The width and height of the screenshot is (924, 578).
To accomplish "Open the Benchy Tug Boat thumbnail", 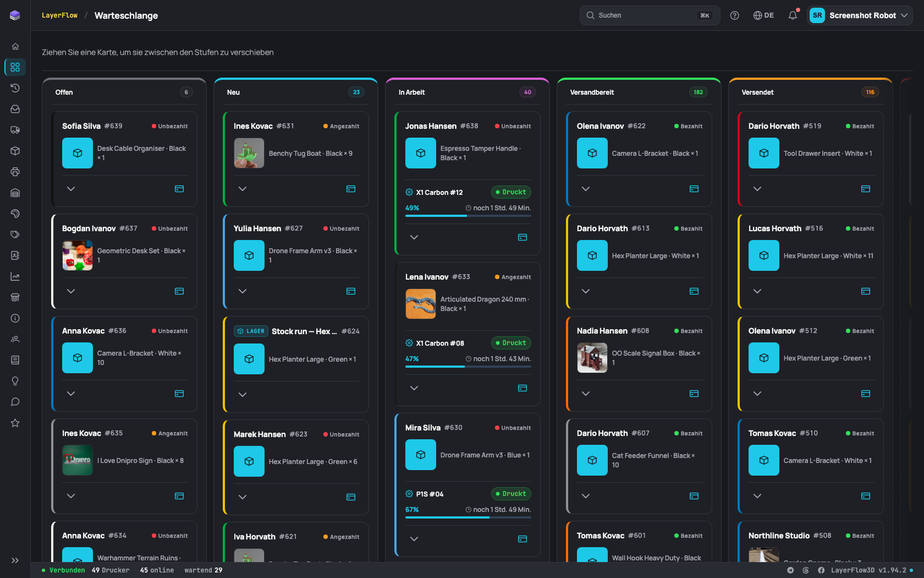I will point(249,153).
